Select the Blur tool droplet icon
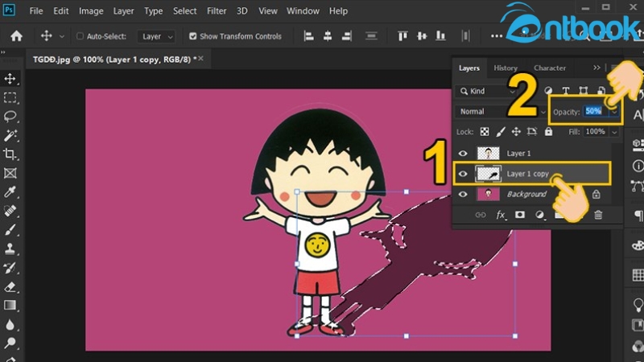The width and height of the screenshot is (644, 362). tap(10, 324)
